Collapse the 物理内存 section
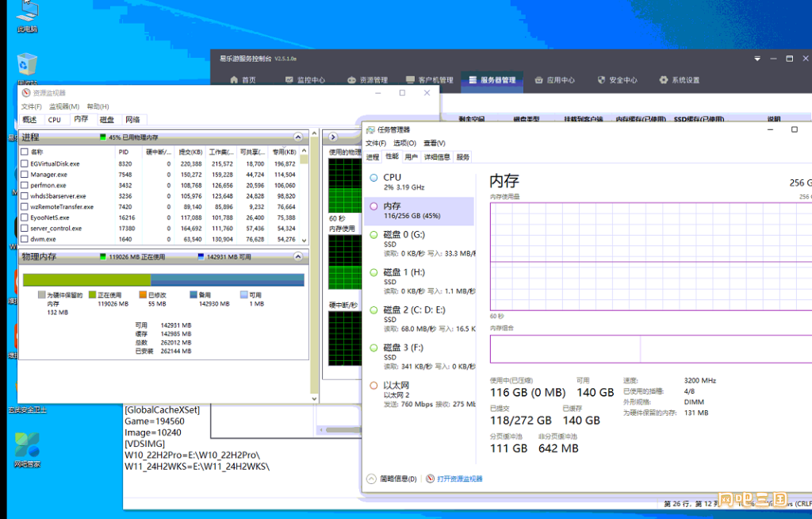Viewport: 812px width, 519px height. (298, 256)
